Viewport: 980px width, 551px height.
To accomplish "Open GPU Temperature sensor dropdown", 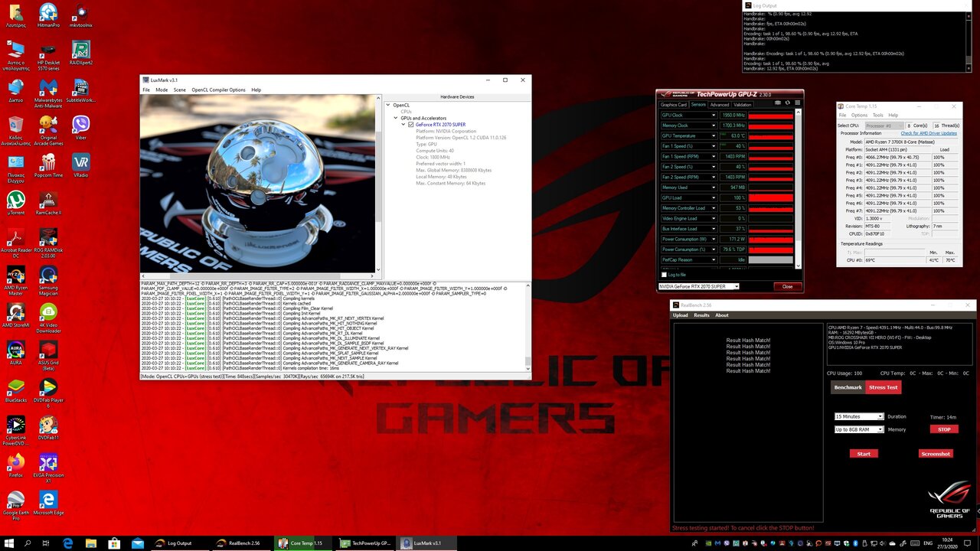I will pos(714,135).
